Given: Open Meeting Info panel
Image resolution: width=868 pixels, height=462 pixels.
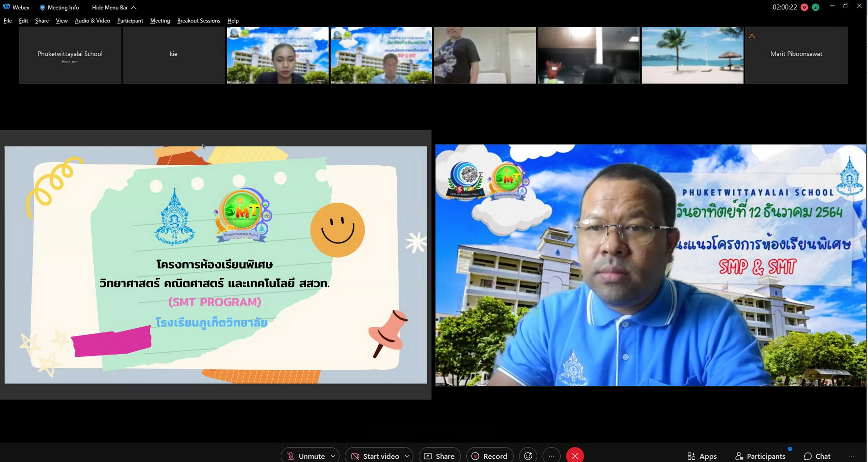Looking at the screenshot, I should click(x=59, y=7).
